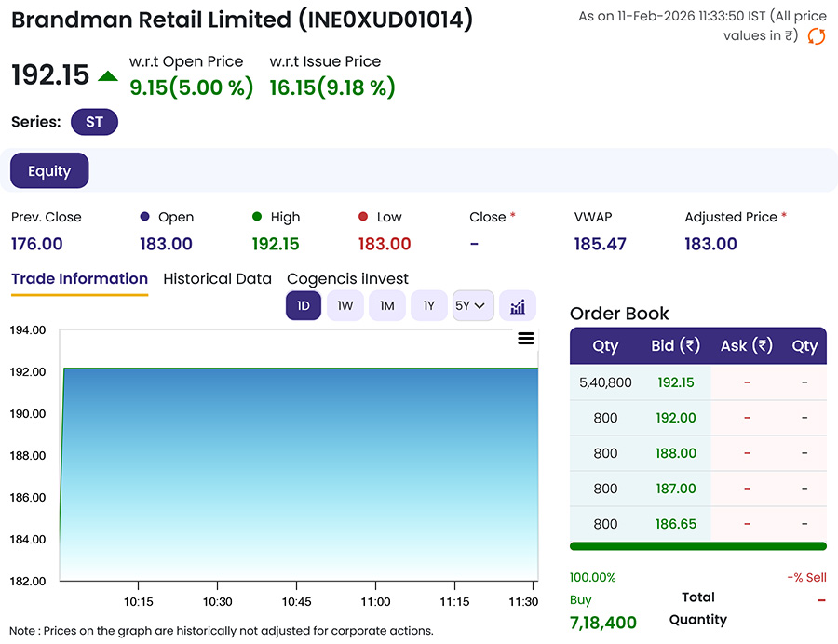Select the 1D chart range
Screen dimensions: 838x644
point(303,306)
